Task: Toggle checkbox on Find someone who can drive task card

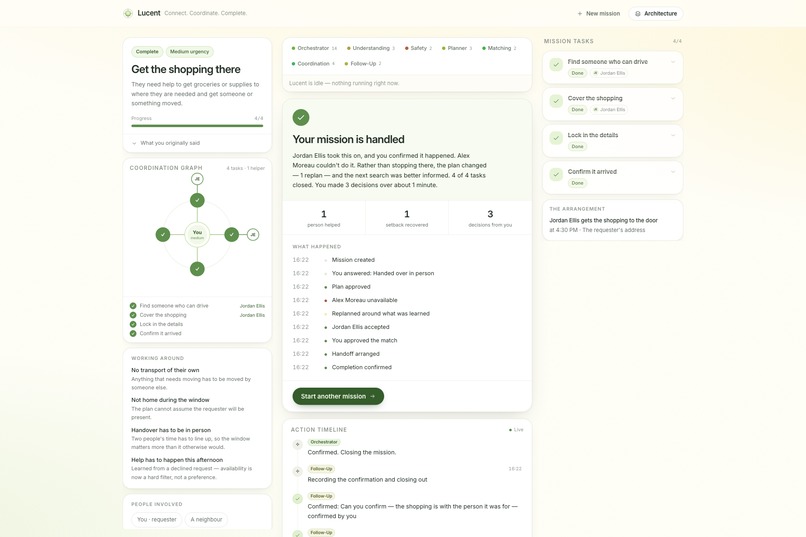Action: click(556, 65)
